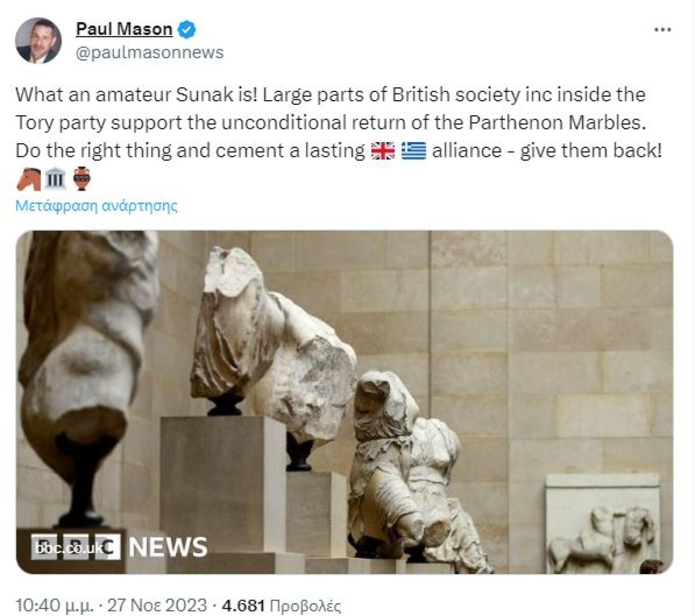
Task: Open the Parthenon Marbles article image
Action: click(344, 402)
